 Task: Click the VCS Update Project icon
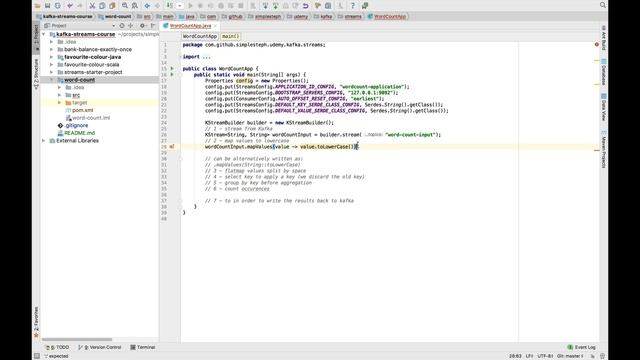266,6
